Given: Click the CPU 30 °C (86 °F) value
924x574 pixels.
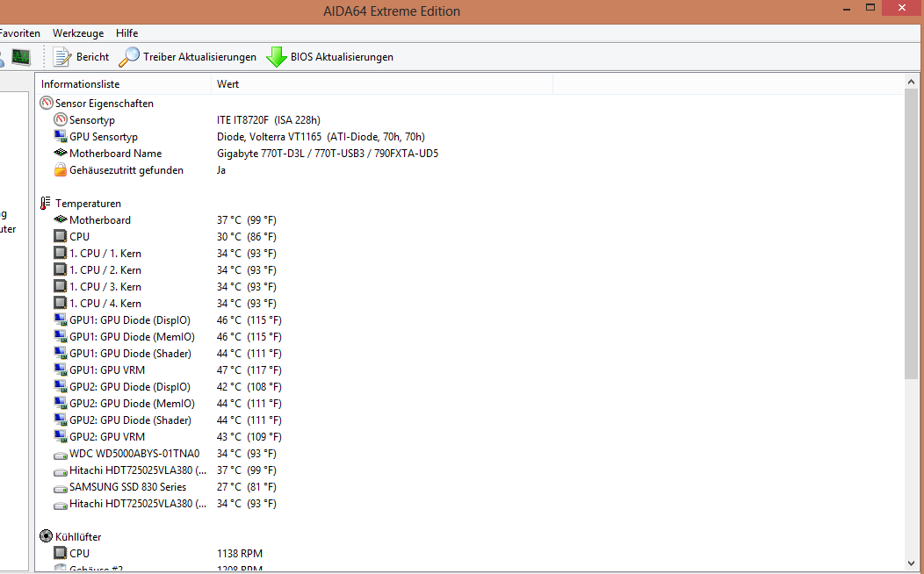Looking at the screenshot, I should click(x=246, y=236).
